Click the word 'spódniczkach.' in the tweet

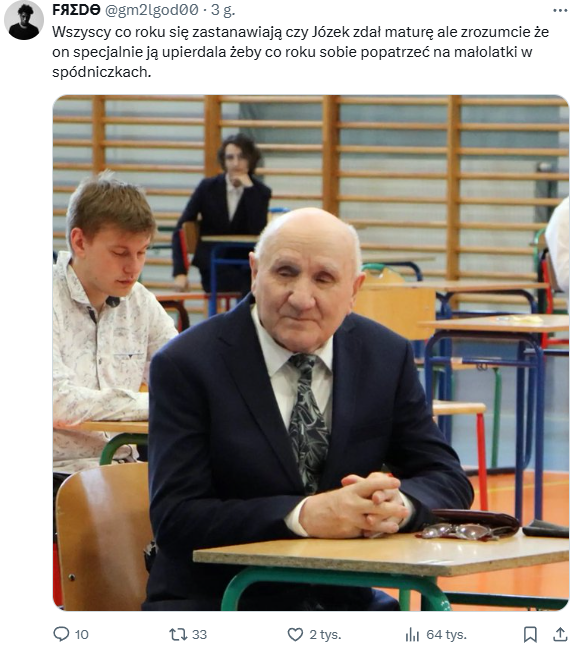click(102, 72)
